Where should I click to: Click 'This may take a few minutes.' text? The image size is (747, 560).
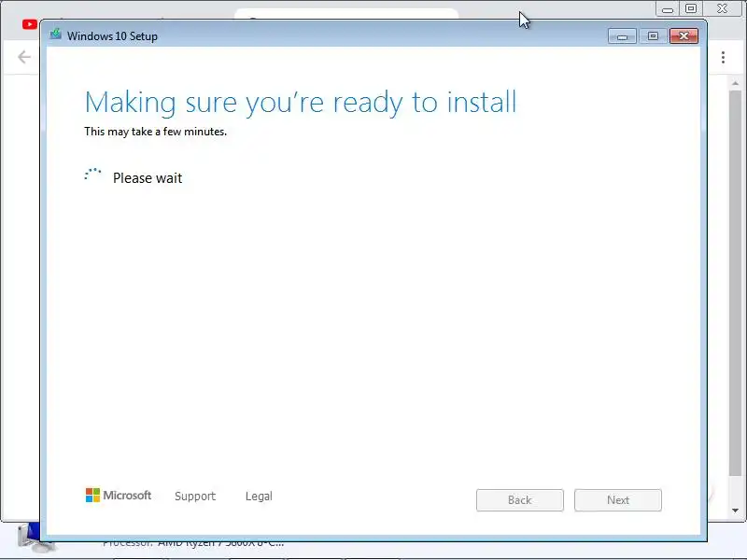pyautogui.click(x=155, y=132)
